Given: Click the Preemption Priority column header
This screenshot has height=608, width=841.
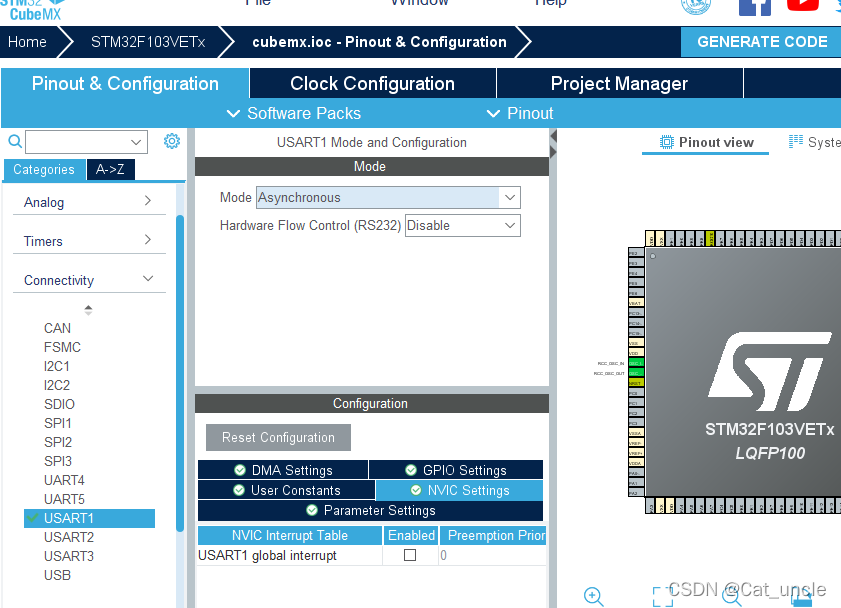Looking at the screenshot, I should pos(492,535).
